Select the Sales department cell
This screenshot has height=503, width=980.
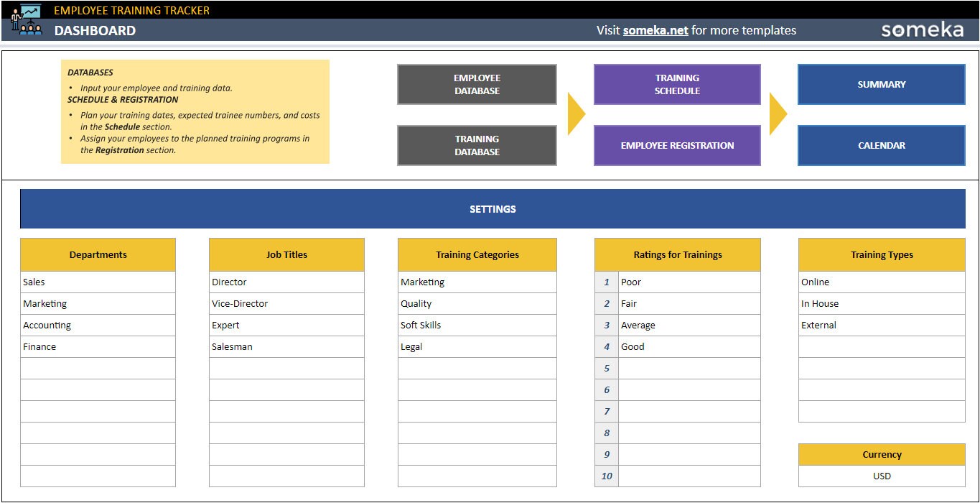98,282
